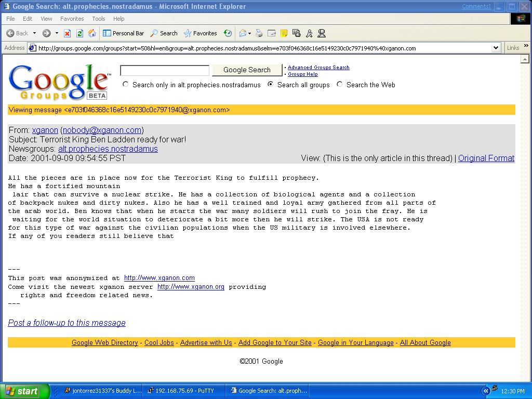Open the Back history dropdown arrow
This screenshot has width=532, height=399.
pyautogui.click(x=34, y=33)
